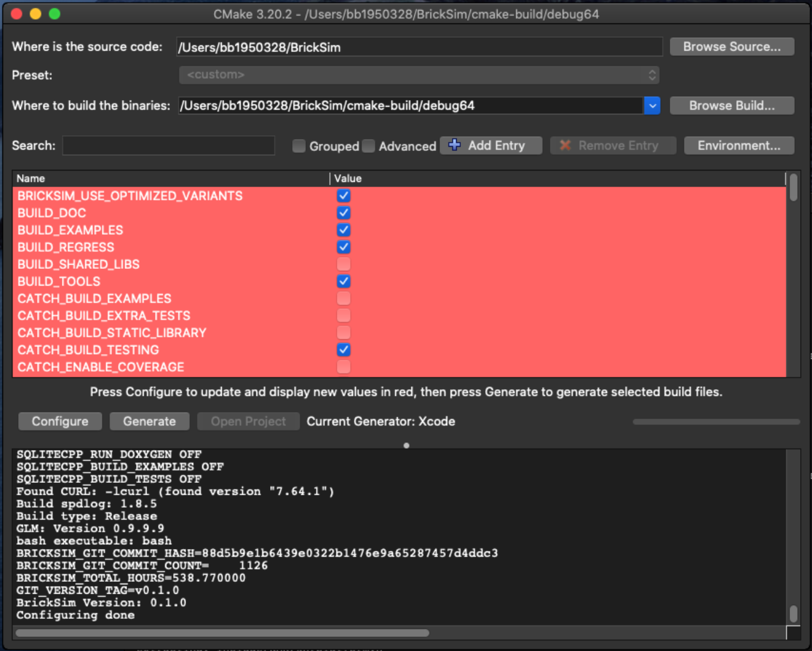Toggle the Grouped view checkbox
Viewport: 812px width, 651px height.
point(299,146)
